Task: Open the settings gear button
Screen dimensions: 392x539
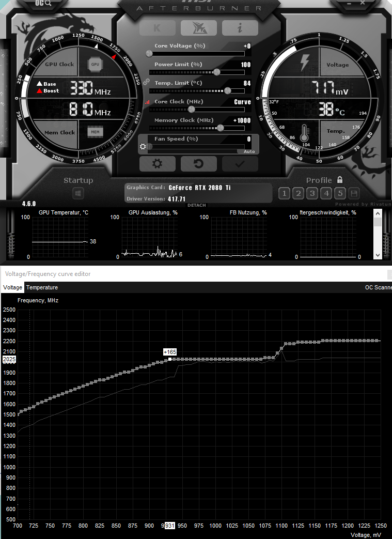Action: [x=158, y=164]
